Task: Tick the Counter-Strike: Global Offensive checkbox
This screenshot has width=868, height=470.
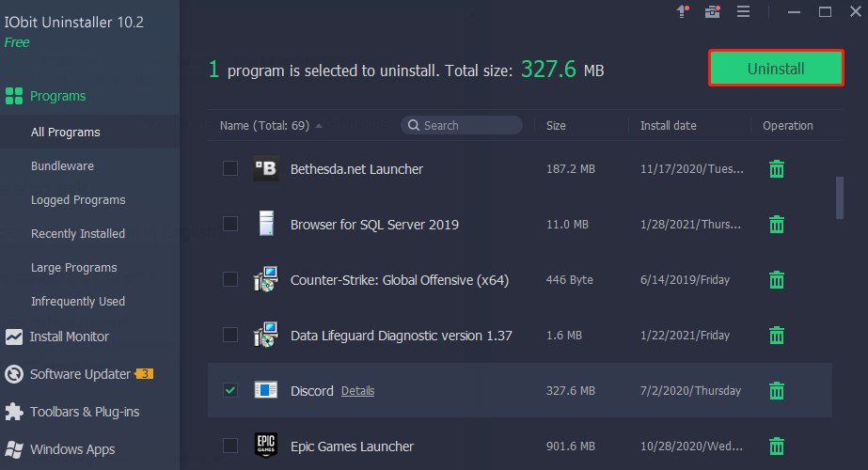Action: pyautogui.click(x=230, y=279)
